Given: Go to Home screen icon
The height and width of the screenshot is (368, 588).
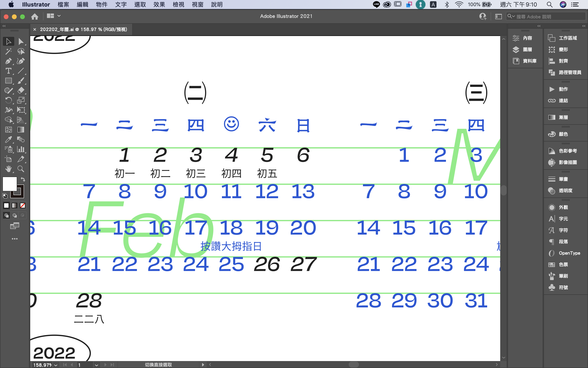Looking at the screenshot, I should point(35,16).
